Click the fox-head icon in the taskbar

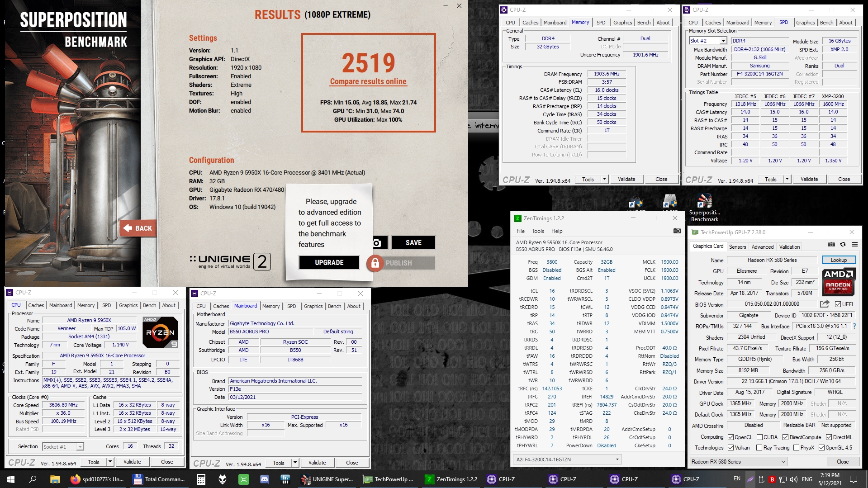click(223, 479)
